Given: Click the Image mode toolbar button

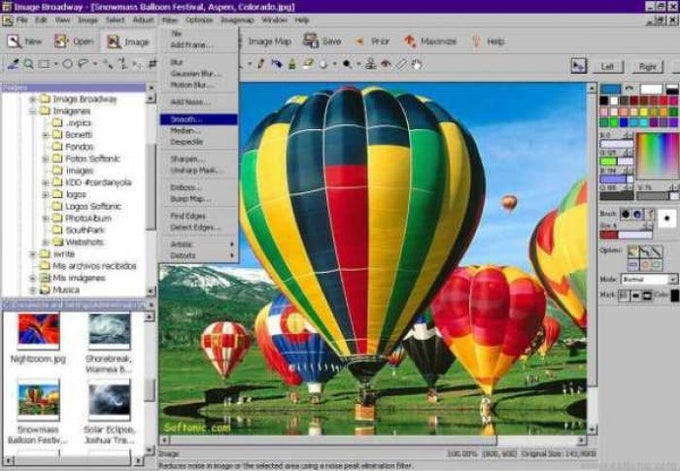Looking at the screenshot, I should pos(128,42).
